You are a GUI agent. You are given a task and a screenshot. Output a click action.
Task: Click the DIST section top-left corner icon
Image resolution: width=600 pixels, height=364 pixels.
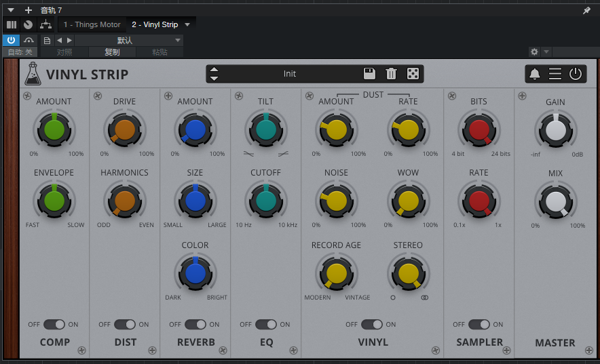click(x=98, y=96)
